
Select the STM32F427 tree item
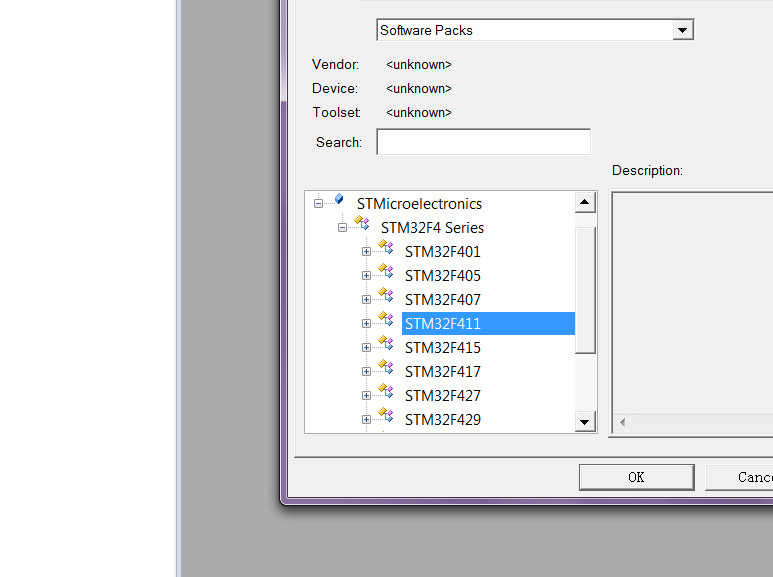[x=443, y=396]
